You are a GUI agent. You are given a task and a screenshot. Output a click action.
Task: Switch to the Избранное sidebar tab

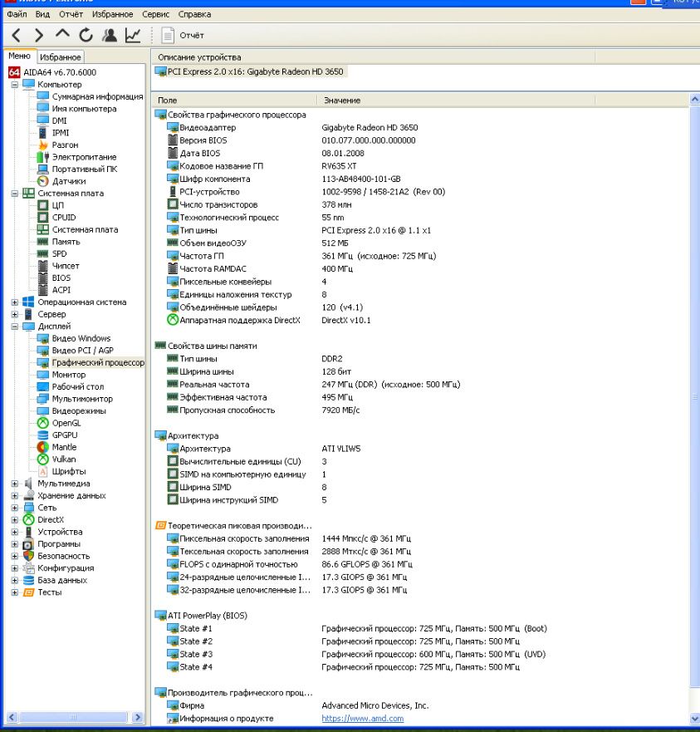click(x=60, y=57)
